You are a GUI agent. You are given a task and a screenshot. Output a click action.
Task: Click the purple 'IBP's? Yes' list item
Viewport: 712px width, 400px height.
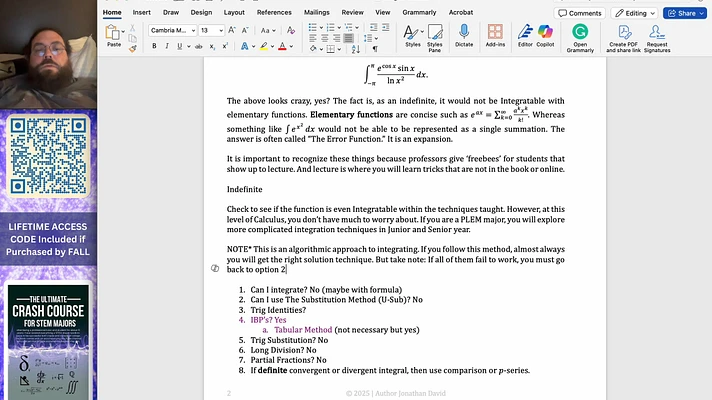(268, 320)
